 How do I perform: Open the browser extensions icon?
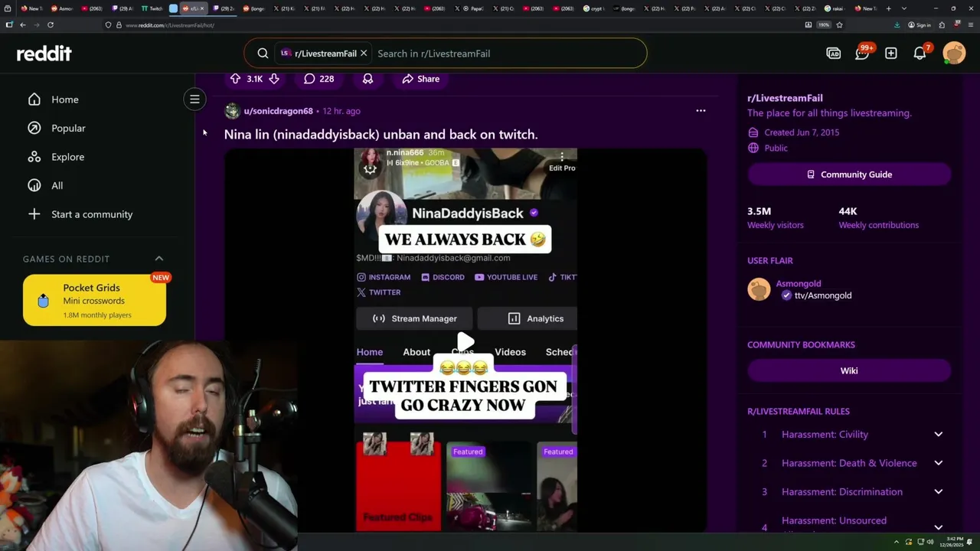(942, 24)
